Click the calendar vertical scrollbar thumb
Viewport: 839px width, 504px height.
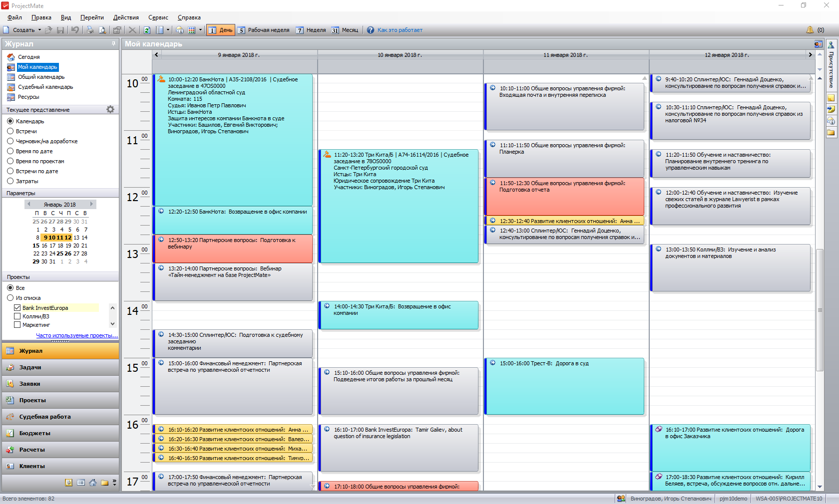pos(820,309)
